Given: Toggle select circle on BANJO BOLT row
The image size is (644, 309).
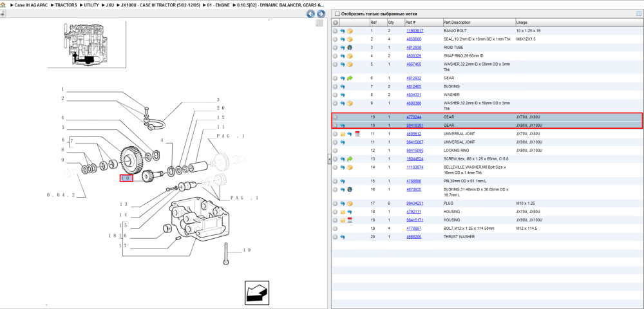Looking at the screenshot, I should click(336, 31).
